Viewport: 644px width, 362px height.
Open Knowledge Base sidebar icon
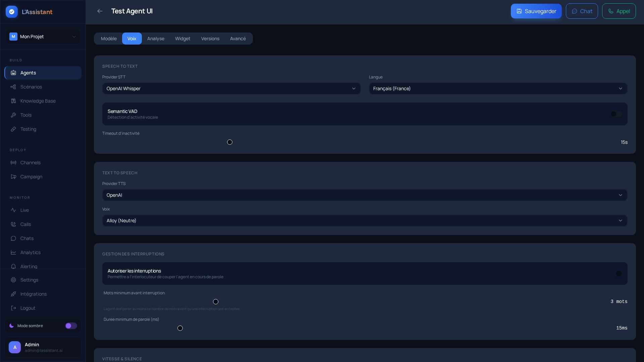click(x=13, y=101)
